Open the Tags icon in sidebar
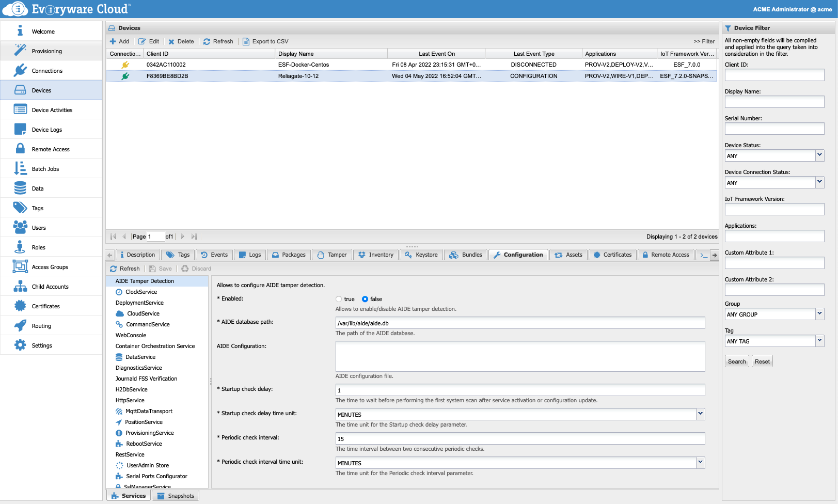 tap(20, 208)
